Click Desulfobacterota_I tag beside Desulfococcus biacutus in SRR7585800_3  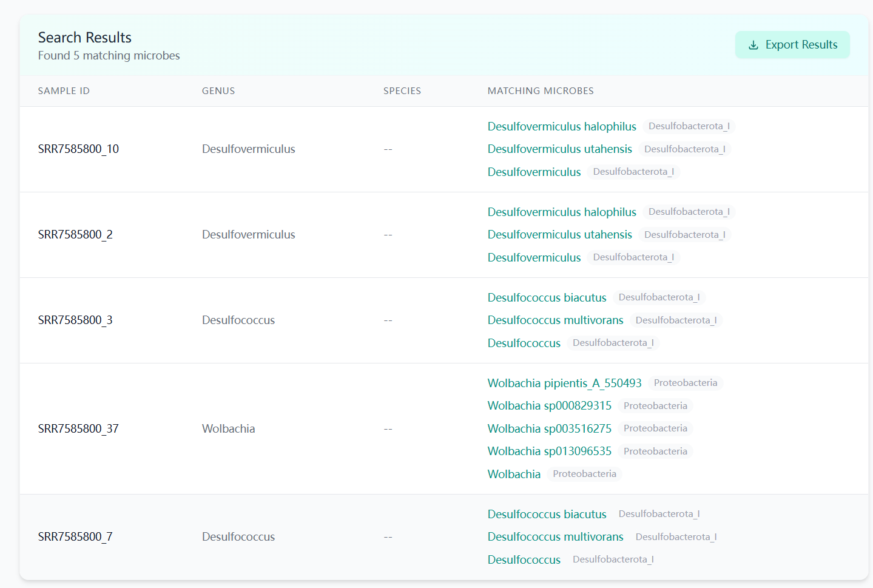(x=659, y=297)
